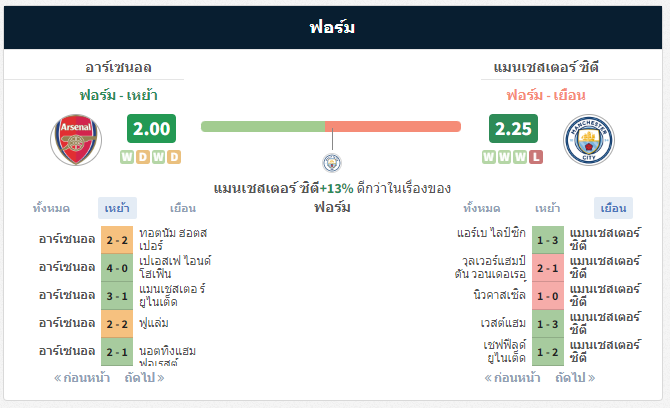Click Man City's first W form badge
This screenshot has height=408, width=670.
[489, 157]
